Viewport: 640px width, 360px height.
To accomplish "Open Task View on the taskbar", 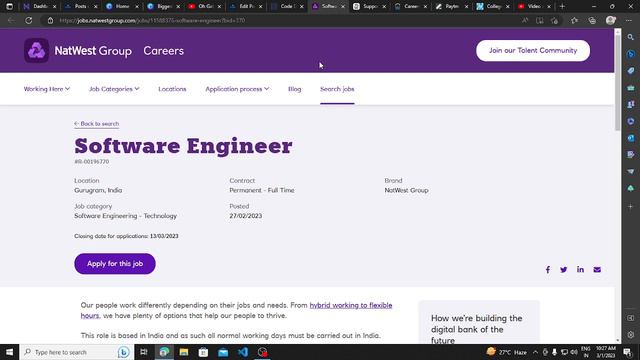I will tap(144, 352).
